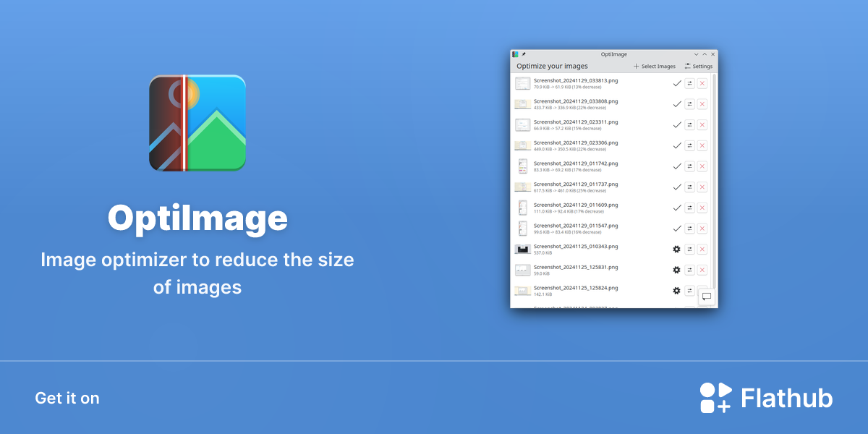Click the image list vertical scrollbar
The width and height of the screenshot is (868, 434).
coord(714,181)
